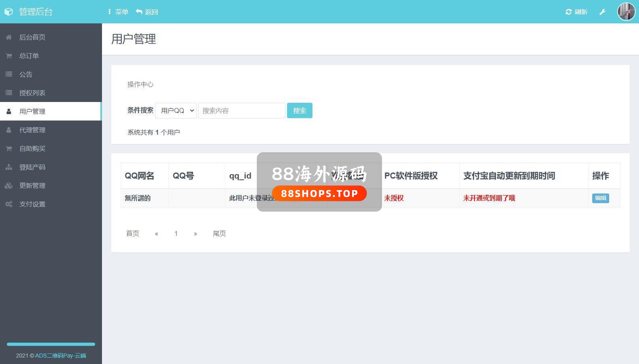
Task: Go to the 尾页 last page
Action: point(219,233)
